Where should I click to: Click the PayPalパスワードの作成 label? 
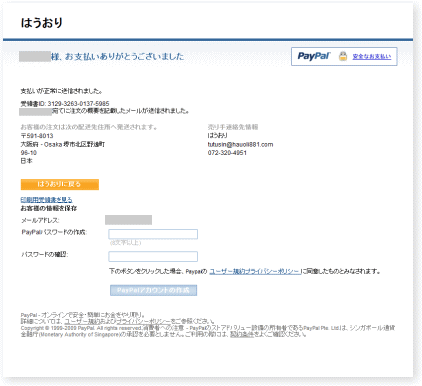[54, 232]
